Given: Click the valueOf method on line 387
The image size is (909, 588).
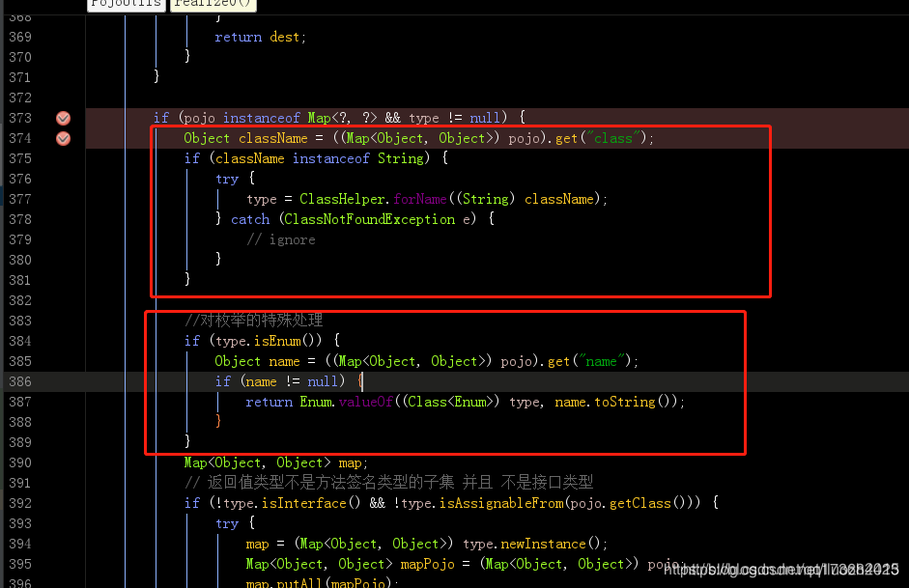Looking at the screenshot, I should coord(366,402).
